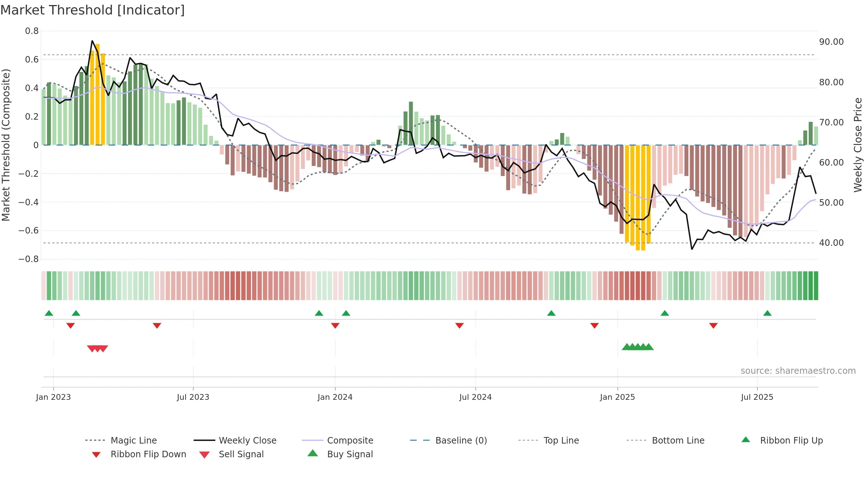Image resolution: width=868 pixels, height=488 pixels.
Task: Click the darkest green ribbon cell at far right
Action: 816,286
